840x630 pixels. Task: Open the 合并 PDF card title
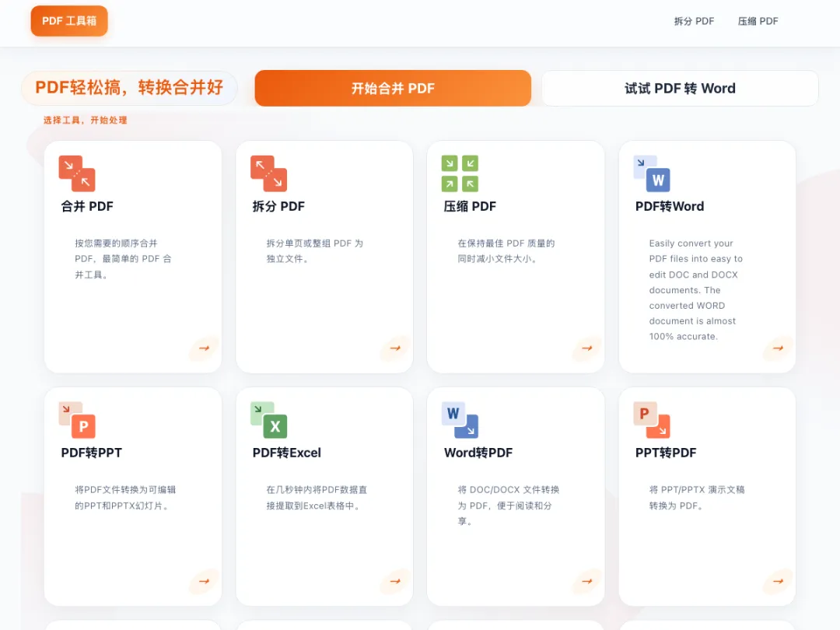[x=87, y=206]
